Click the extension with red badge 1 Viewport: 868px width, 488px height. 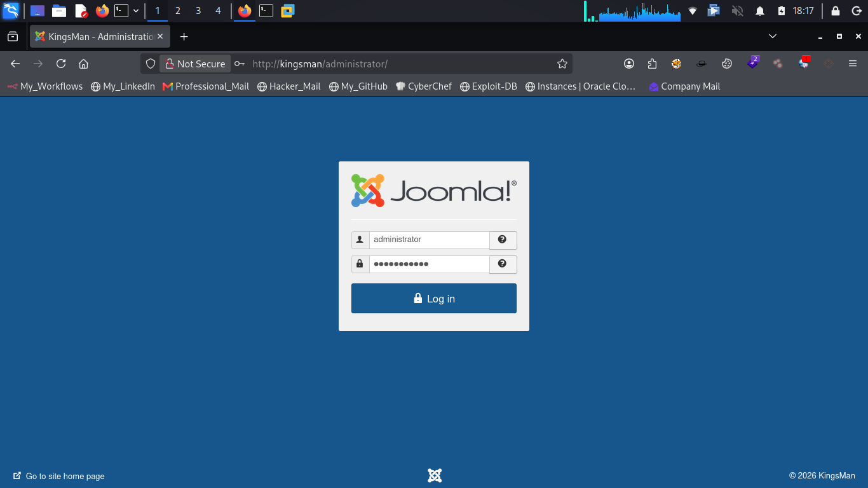coord(804,62)
